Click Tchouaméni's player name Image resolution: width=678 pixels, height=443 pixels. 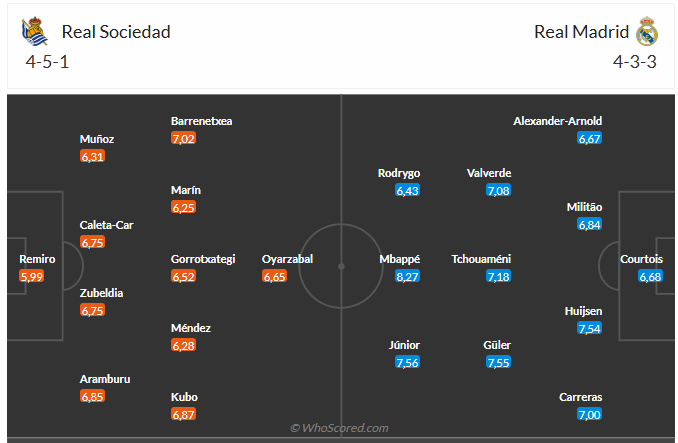tap(481, 259)
